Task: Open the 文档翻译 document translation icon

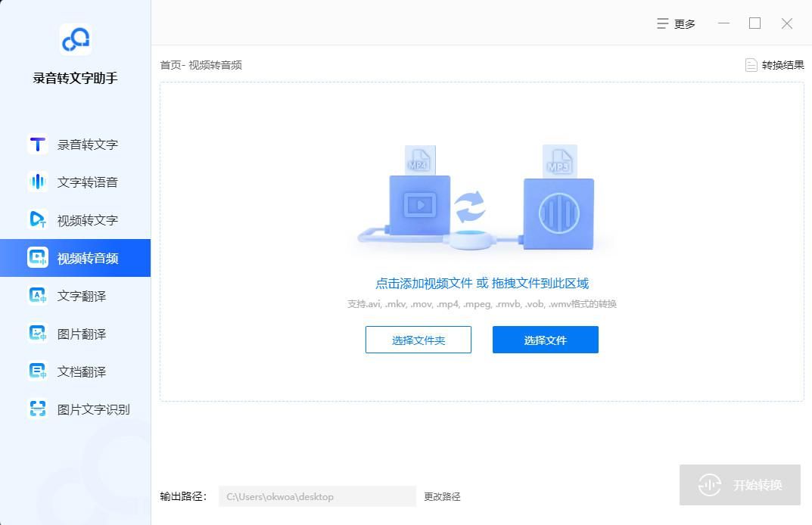Action: (x=38, y=371)
